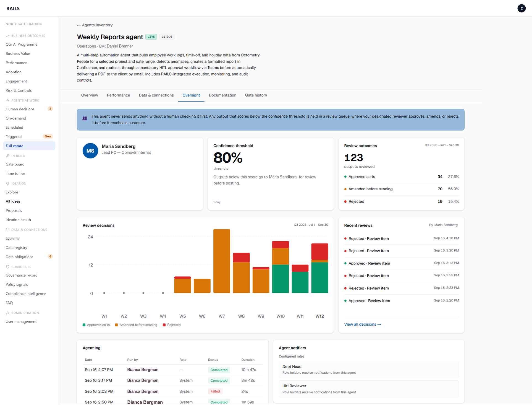Click the people icon in the blue banner
The height and width of the screenshot is (405, 532).
[85, 118]
